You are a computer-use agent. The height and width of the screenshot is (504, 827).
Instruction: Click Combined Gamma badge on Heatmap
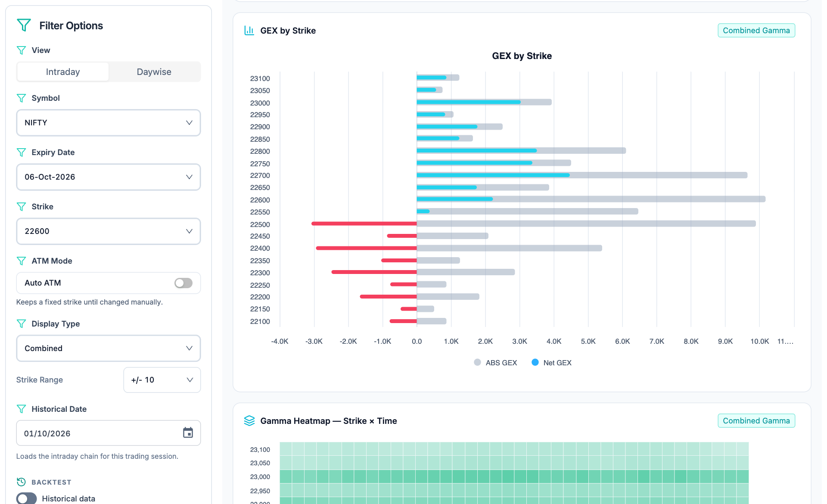tap(756, 421)
